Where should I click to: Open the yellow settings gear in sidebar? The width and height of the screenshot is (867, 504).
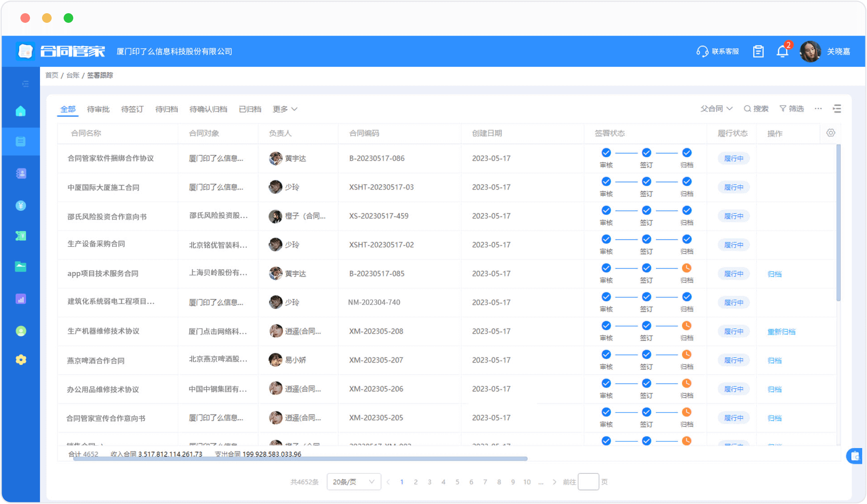click(x=21, y=360)
